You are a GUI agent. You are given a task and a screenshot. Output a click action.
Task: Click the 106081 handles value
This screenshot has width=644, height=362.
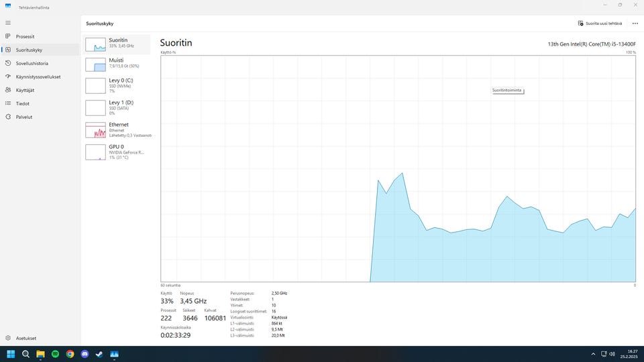coord(215,318)
